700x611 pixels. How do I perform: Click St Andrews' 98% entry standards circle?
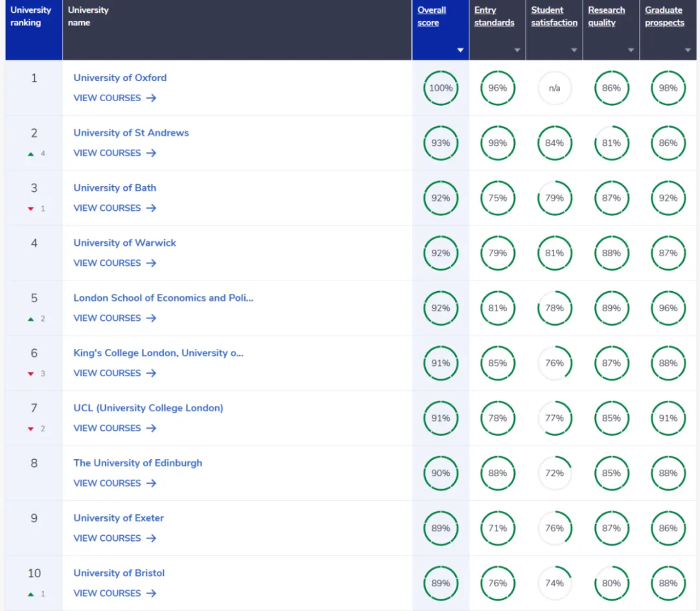[498, 143]
